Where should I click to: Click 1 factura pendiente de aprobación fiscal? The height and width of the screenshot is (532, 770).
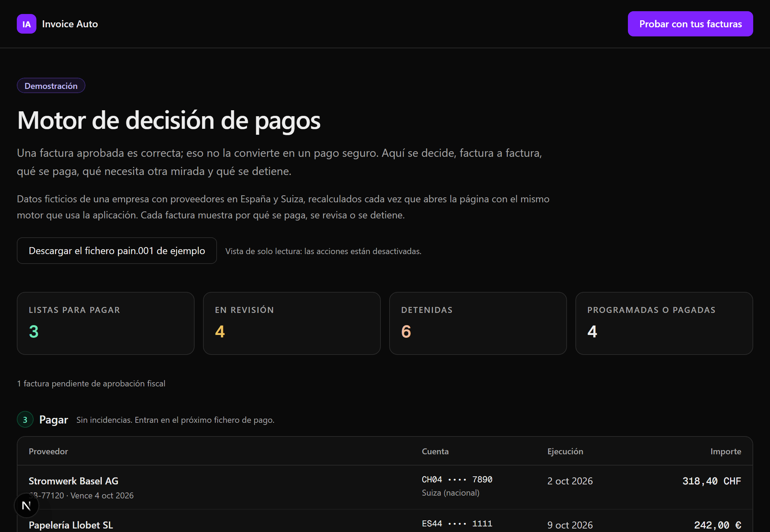click(91, 384)
